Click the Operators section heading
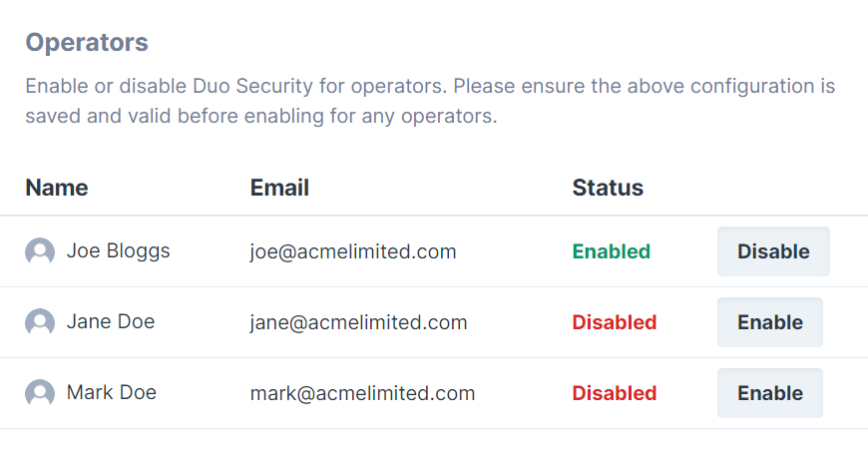This screenshot has height=449, width=868. pos(87,43)
